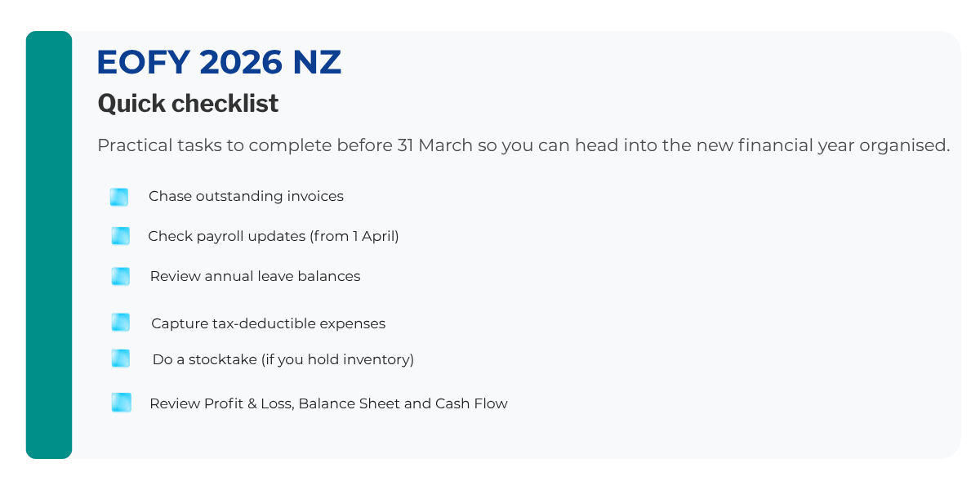
Task: Click 'Review annual leave balances' label
Action: tap(255, 277)
